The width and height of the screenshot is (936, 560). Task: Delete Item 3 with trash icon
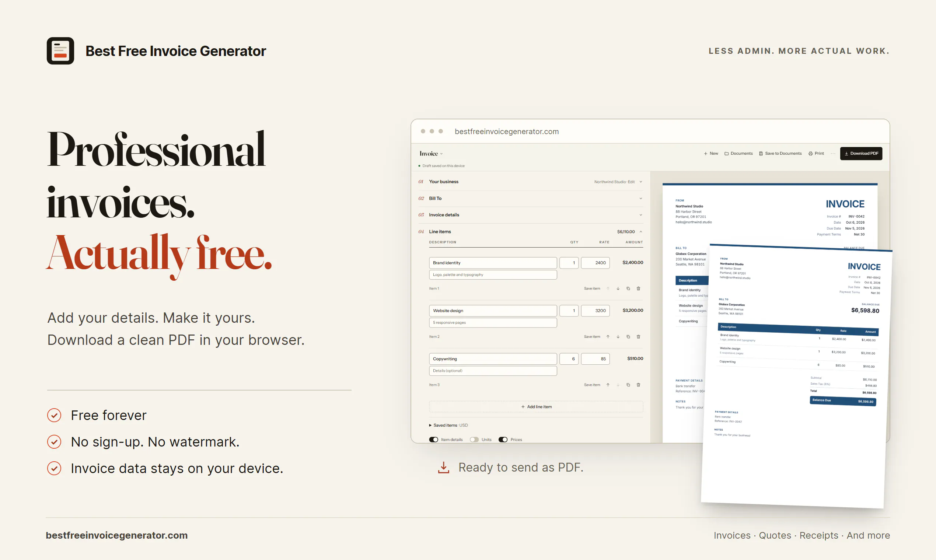(x=638, y=385)
